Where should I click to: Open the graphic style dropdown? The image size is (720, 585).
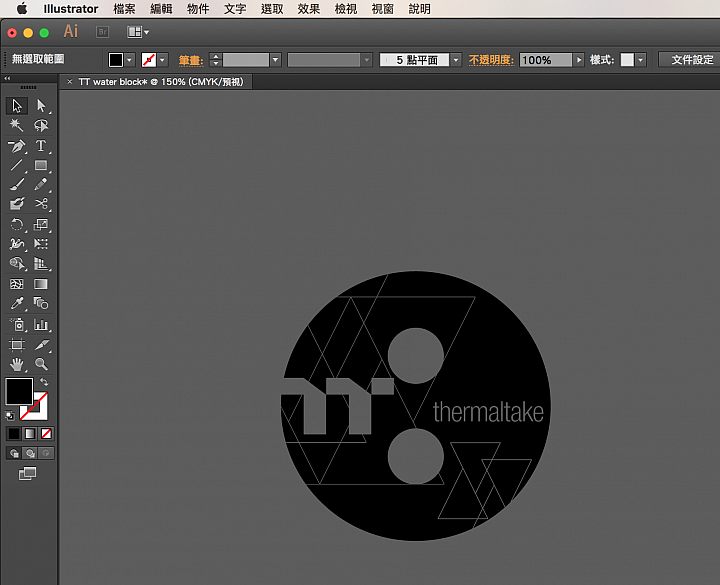click(640, 60)
